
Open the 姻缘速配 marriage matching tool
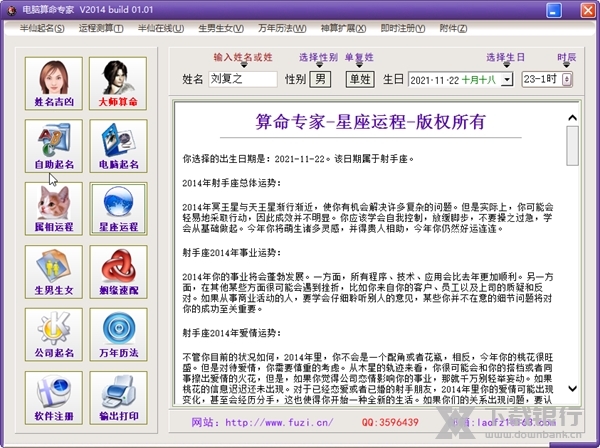(x=118, y=272)
